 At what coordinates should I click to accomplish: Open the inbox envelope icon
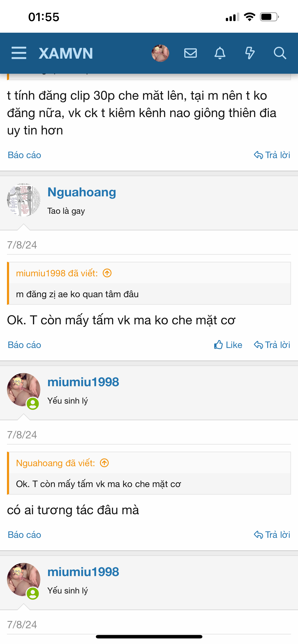190,53
